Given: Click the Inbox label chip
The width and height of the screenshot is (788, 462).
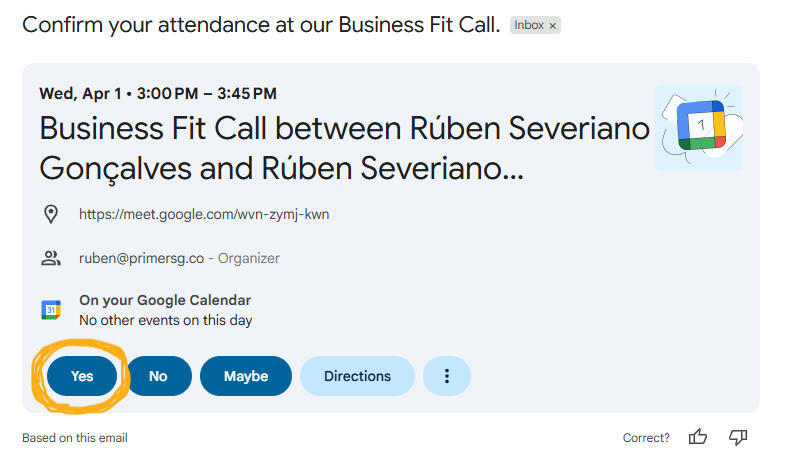Looking at the screenshot, I should point(529,25).
